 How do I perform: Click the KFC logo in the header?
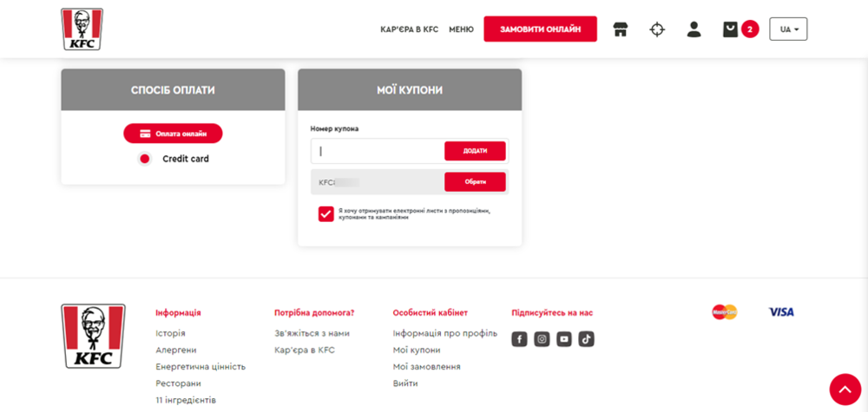pyautogui.click(x=82, y=29)
